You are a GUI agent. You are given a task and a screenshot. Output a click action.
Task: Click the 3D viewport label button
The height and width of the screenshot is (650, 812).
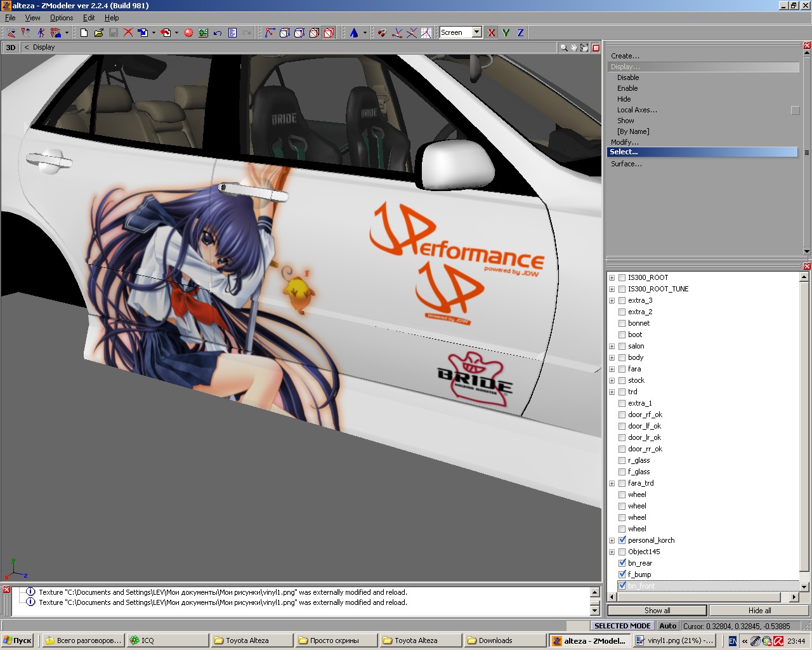coord(11,48)
